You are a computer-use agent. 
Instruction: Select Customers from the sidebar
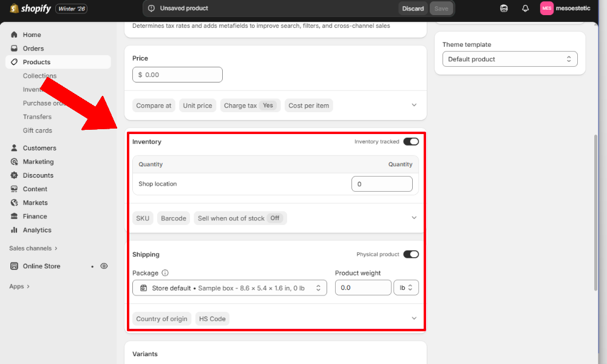(40, 147)
